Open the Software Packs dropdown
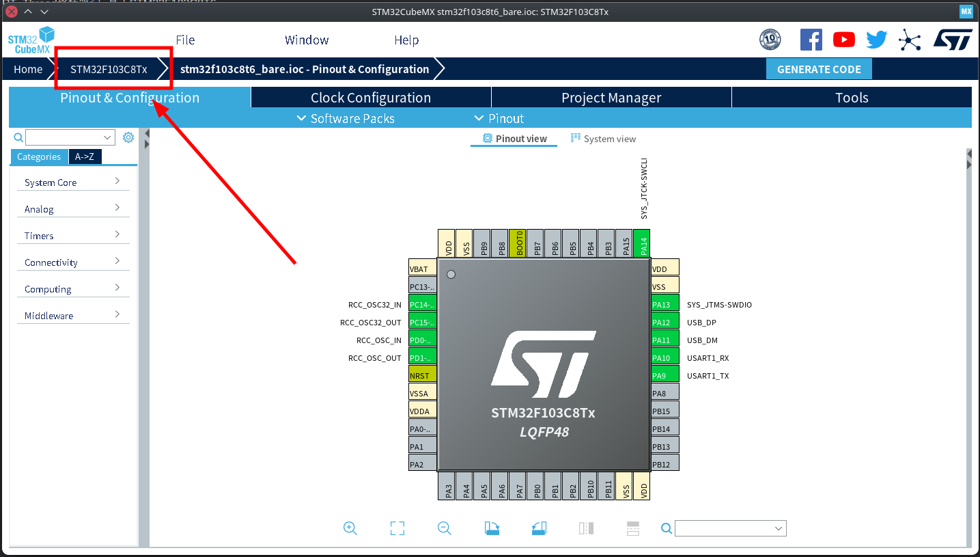 (346, 118)
